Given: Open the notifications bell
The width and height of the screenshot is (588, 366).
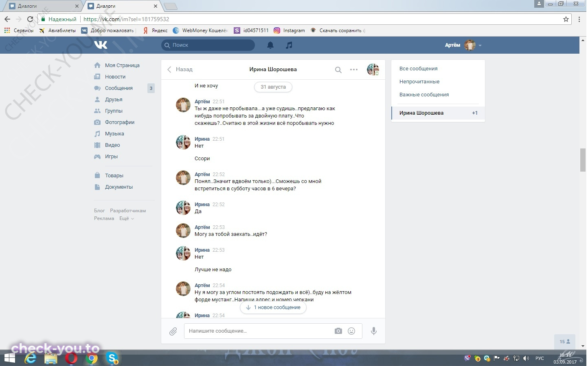Looking at the screenshot, I should pyautogui.click(x=270, y=45).
